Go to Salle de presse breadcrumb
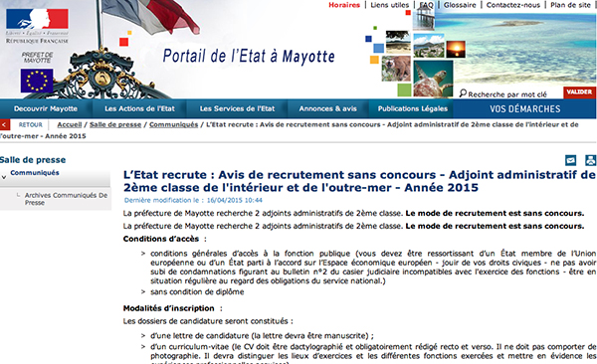The height and width of the screenshot is (364, 597). coord(115,124)
